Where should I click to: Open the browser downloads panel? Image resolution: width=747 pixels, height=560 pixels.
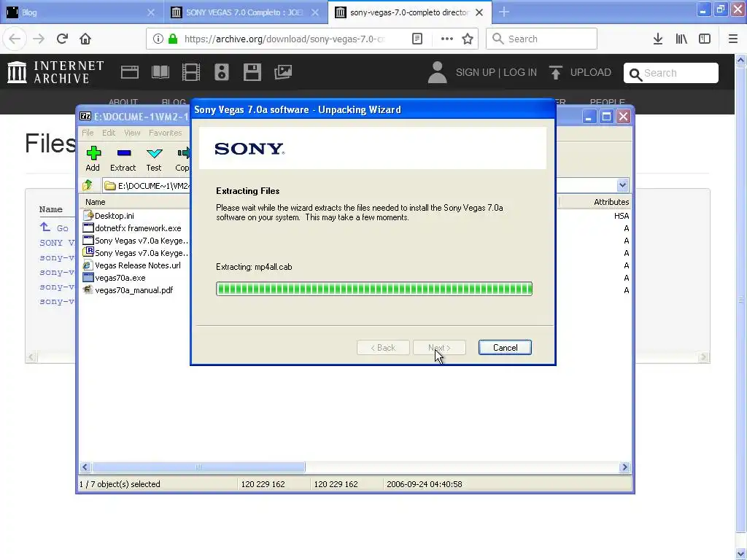(658, 39)
